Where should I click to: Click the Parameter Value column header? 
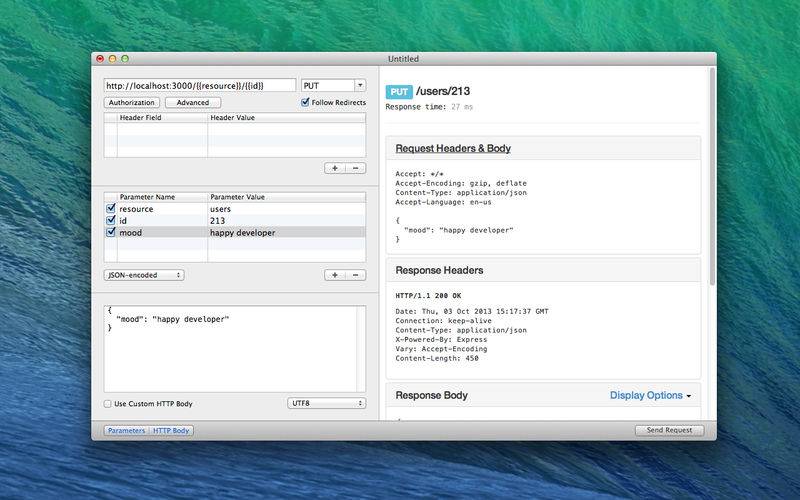click(x=286, y=197)
